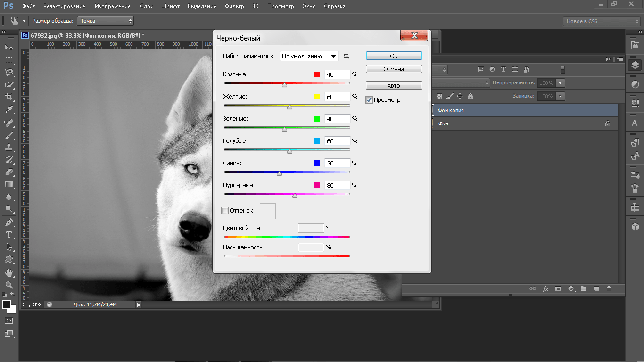
Task: Toggle type layer filter (T) in Layers panel
Action: [504, 69]
